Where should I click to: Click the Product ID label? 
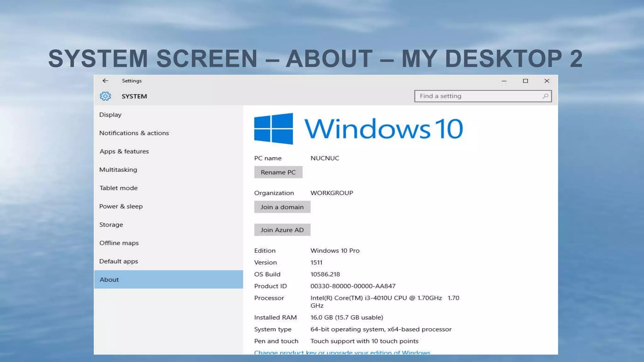click(270, 286)
